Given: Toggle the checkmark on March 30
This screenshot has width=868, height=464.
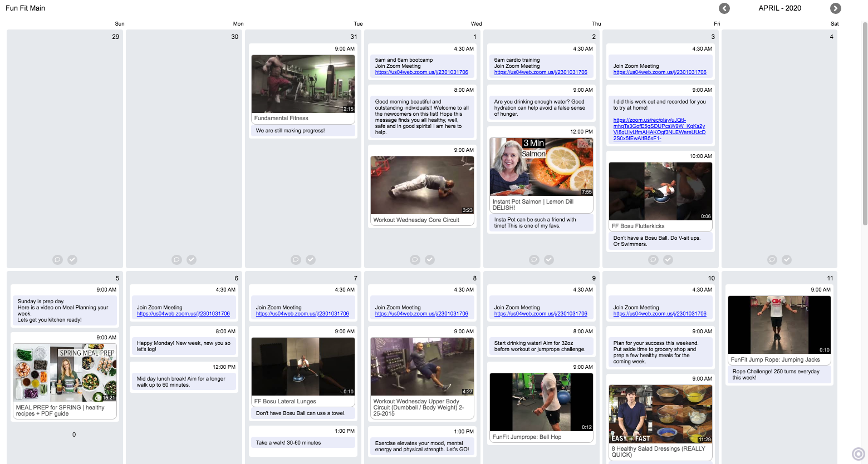Looking at the screenshot, I should (192, 260).
